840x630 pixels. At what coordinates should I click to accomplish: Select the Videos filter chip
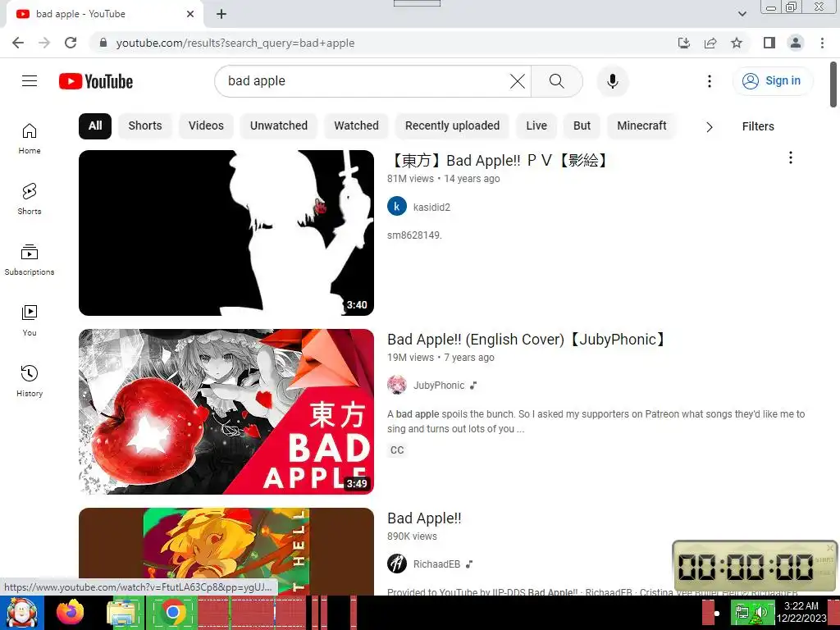(x=206, y=126)
